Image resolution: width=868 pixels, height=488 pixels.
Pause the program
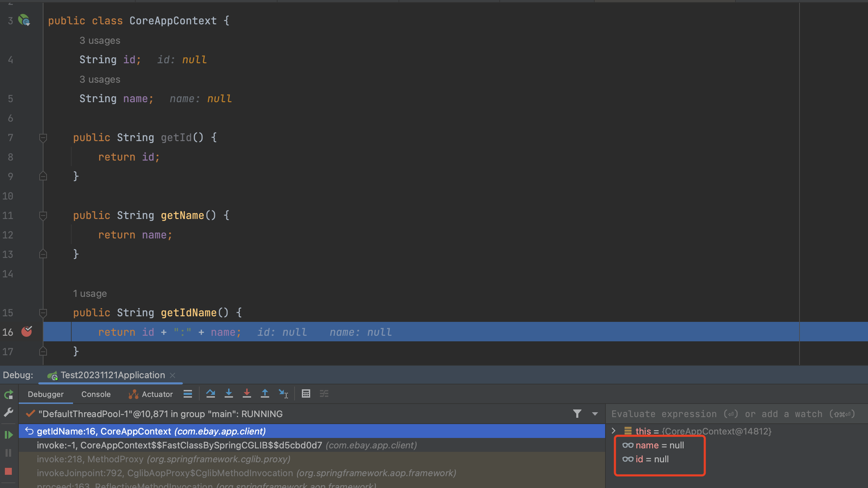pos(8,453)
